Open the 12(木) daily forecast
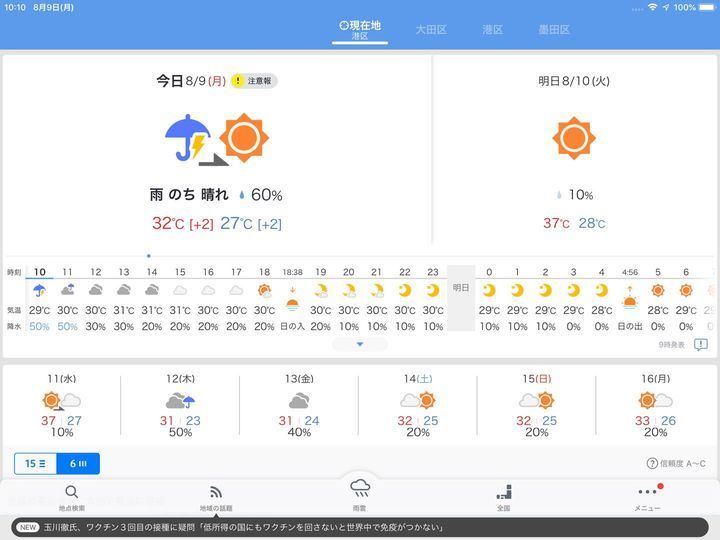Screen dimensions: 720x540 click(x=180, y=405)
